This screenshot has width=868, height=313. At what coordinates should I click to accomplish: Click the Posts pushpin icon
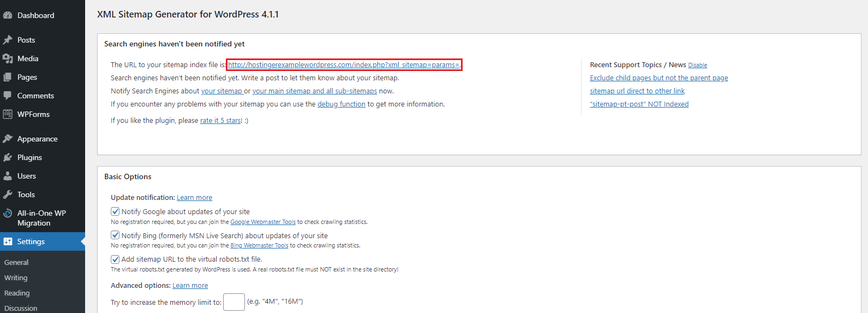8,40
